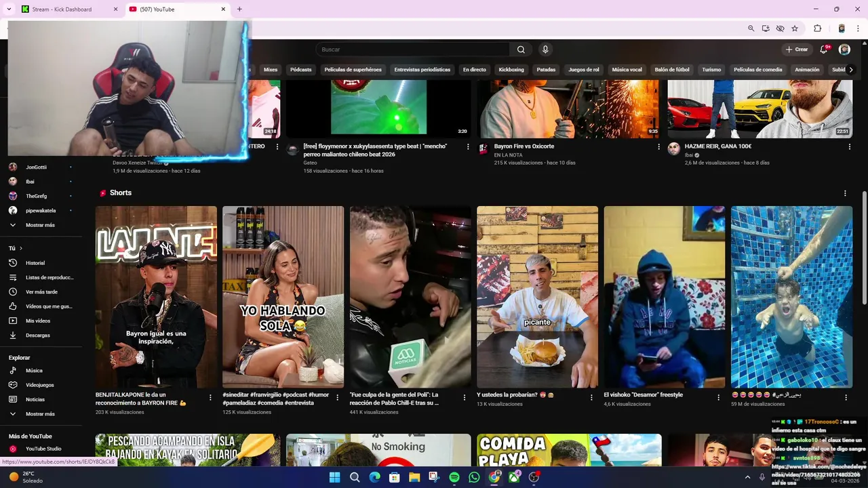The height and width of the screenshot is (488, 868).
Task: Expand the Tú section chevron
Action: (21, 248)
